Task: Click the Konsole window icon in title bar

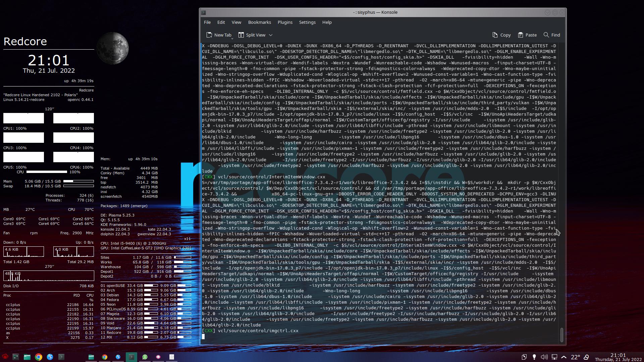Action: tap(203, 12)
